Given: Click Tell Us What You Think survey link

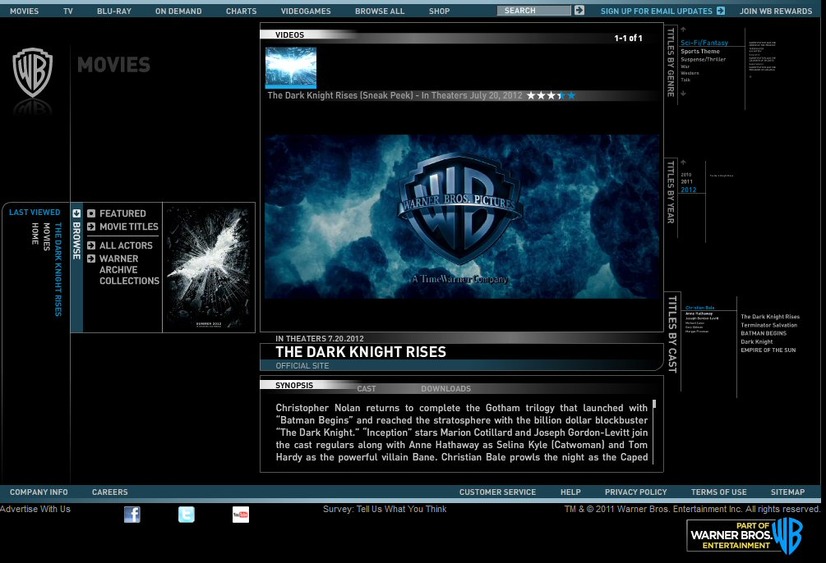Looking at the screenshot, I should pos(401,509).
